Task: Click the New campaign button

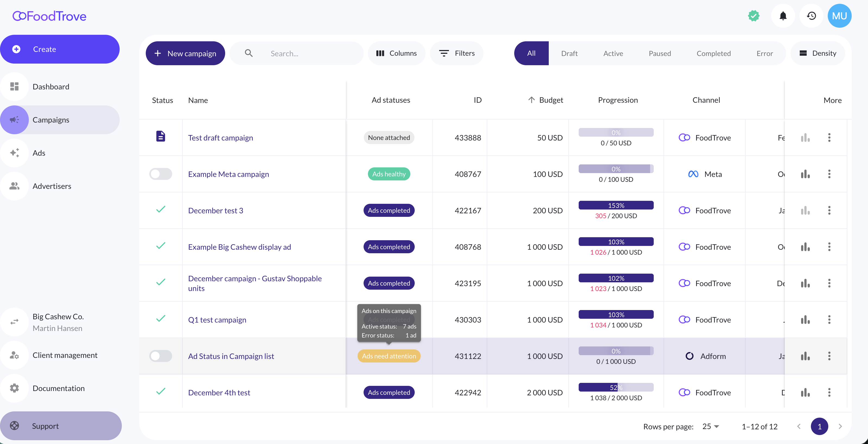Action: click(185, 53)
